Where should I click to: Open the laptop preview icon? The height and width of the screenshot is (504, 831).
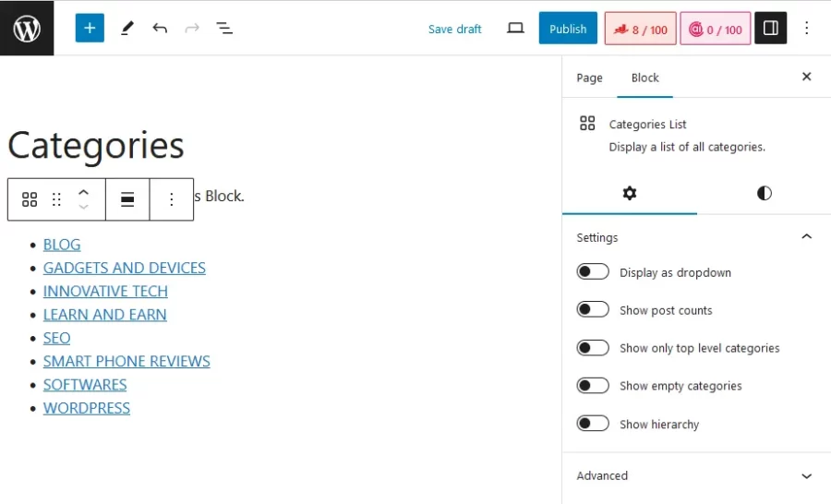coord(515,28)
